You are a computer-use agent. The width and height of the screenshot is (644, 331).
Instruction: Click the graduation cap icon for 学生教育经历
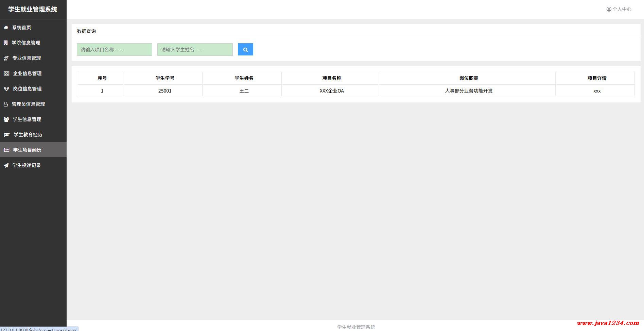[x=6, y=135]
